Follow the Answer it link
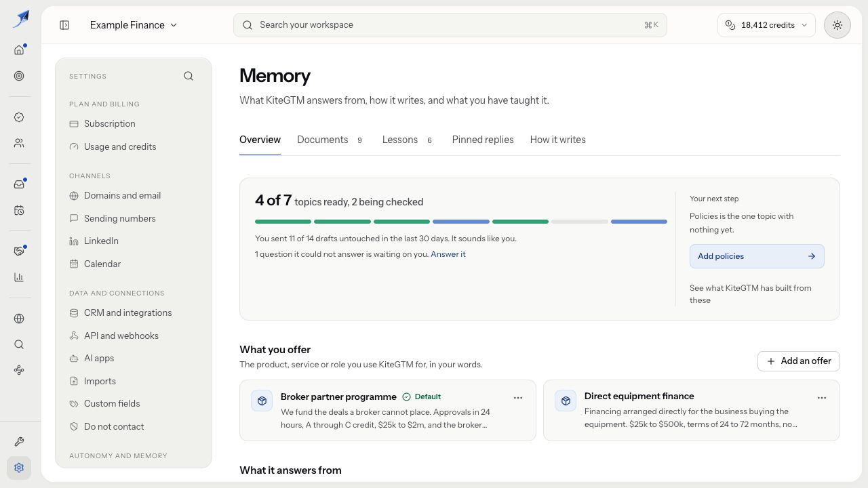Image resolution: width=868 pixels, height=488 pixels. [448, 254]
